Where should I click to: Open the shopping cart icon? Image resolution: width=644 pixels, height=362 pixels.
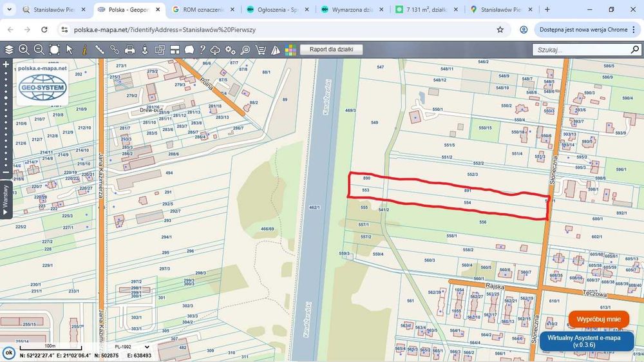260,50
